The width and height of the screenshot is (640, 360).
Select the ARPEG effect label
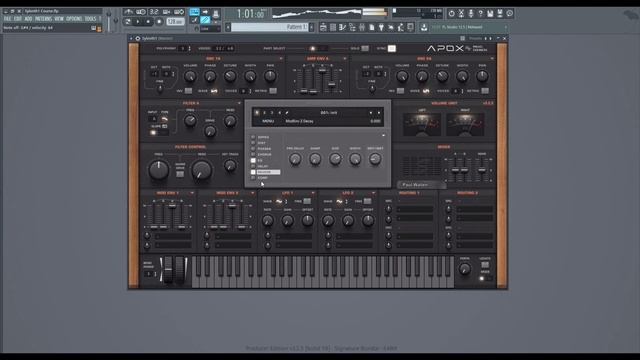pos(263,137)
